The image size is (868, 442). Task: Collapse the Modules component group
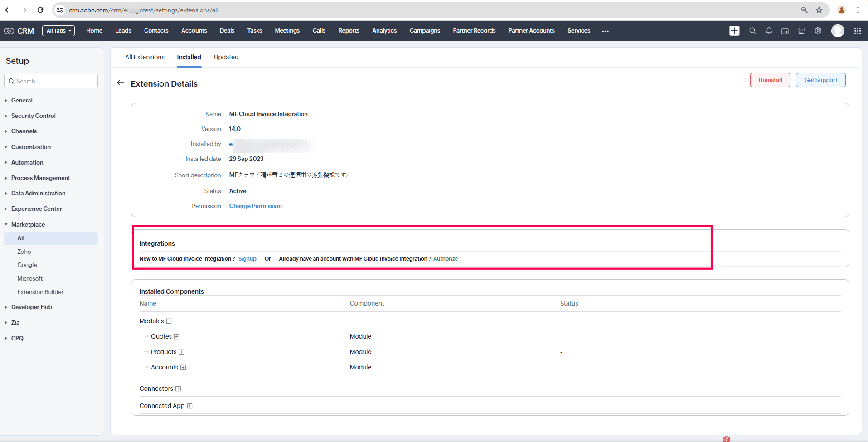(169, 321)
